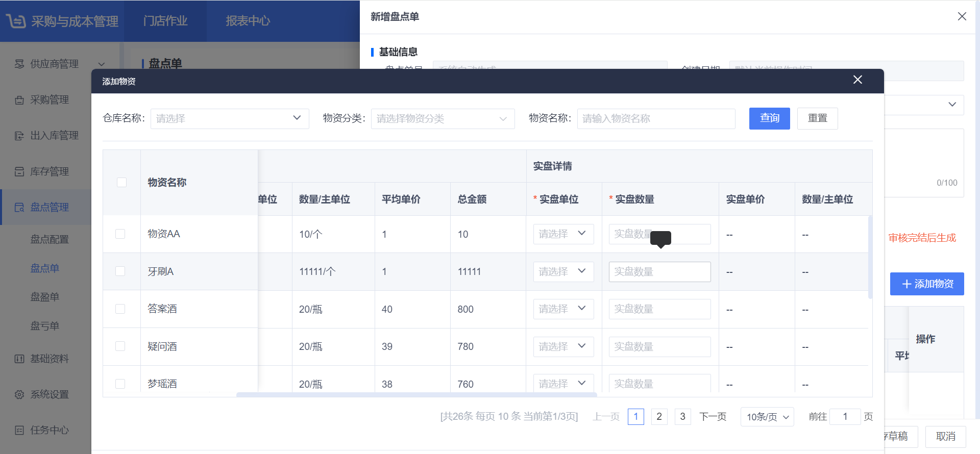Open the 物资分类 dropdown
Viewport: 980px width, 454px height.
pyautogui.click(x=443, y=118)
